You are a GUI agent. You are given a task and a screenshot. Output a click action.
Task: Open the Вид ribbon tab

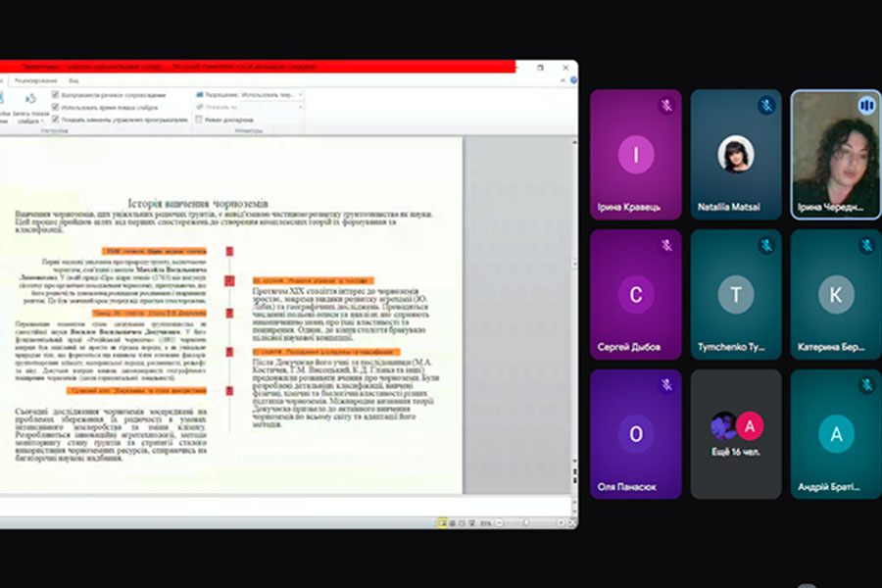(x=73, y=80)
